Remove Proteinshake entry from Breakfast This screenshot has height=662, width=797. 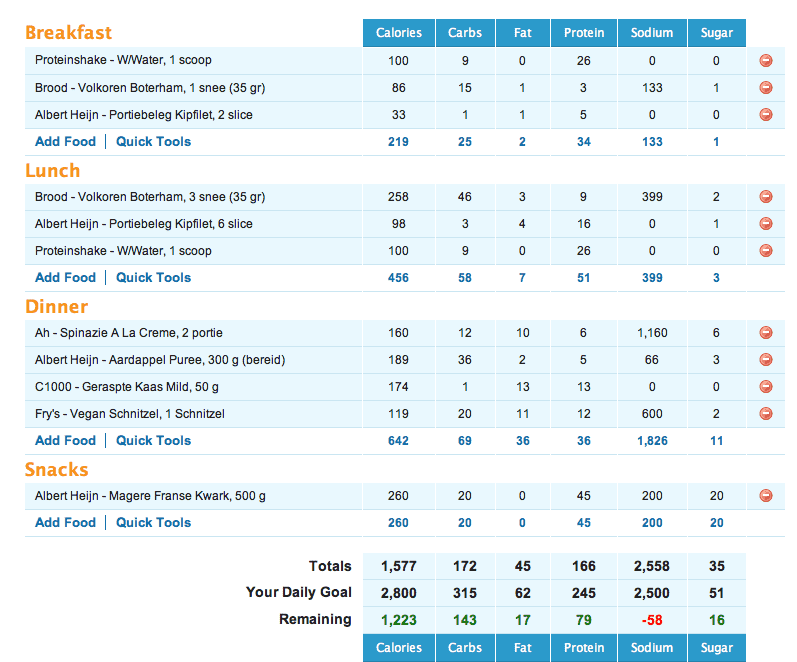pos(766,61)
